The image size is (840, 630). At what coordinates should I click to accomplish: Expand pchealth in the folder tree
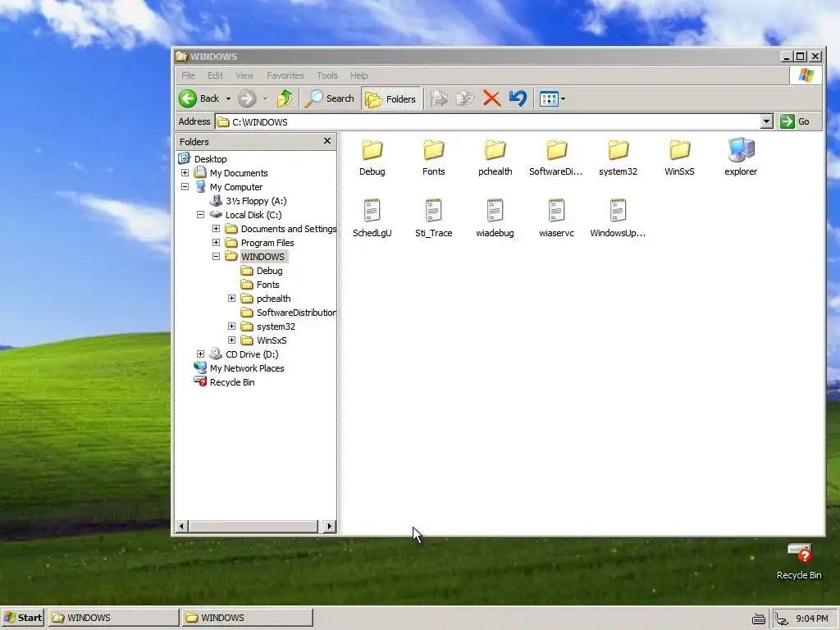[231, 298]
